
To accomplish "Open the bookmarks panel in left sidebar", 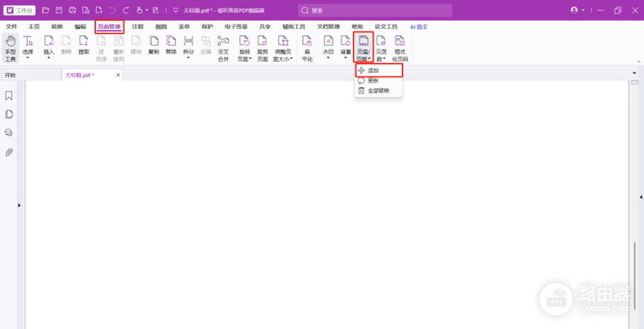I will [9, 96].
